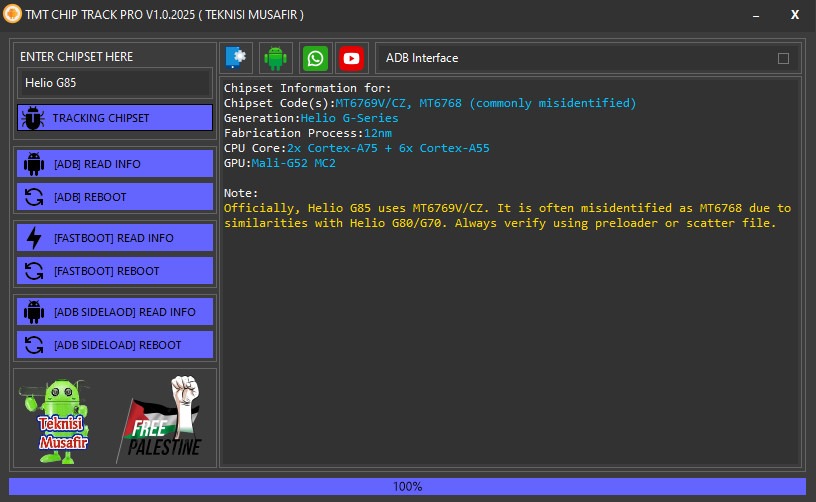The image size is (816, 502).
Task: Click the 12nm fabrication process value
Action: (377, 133)
